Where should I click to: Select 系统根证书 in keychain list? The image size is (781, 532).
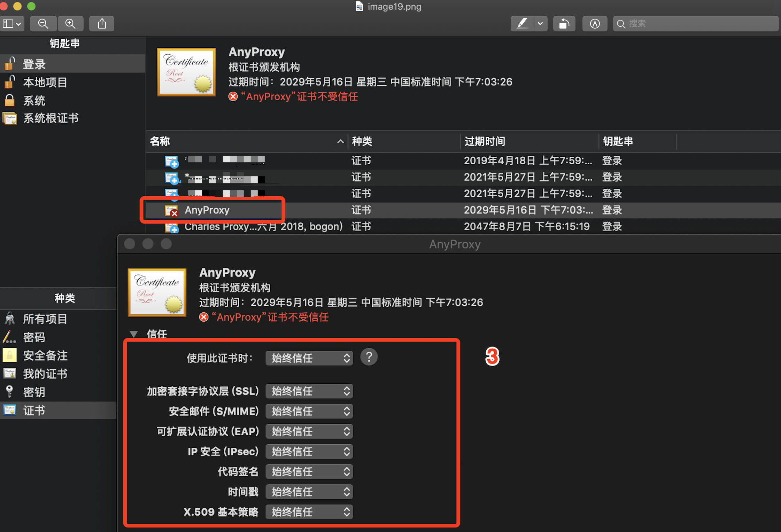point(51,118)
